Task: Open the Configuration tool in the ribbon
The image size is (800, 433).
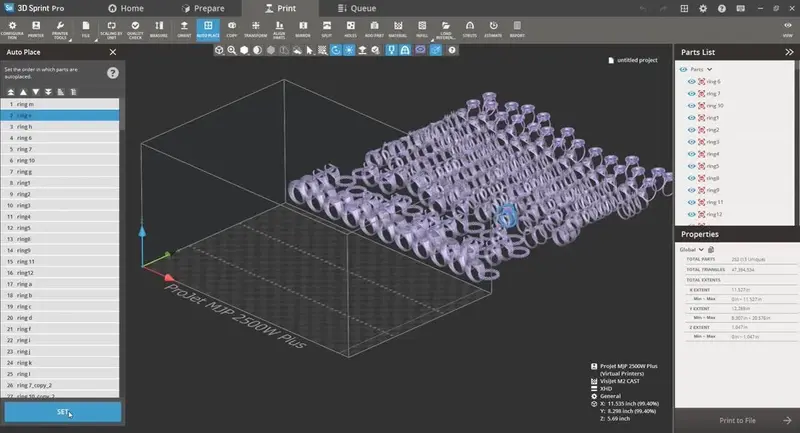Action: (12, 30)
